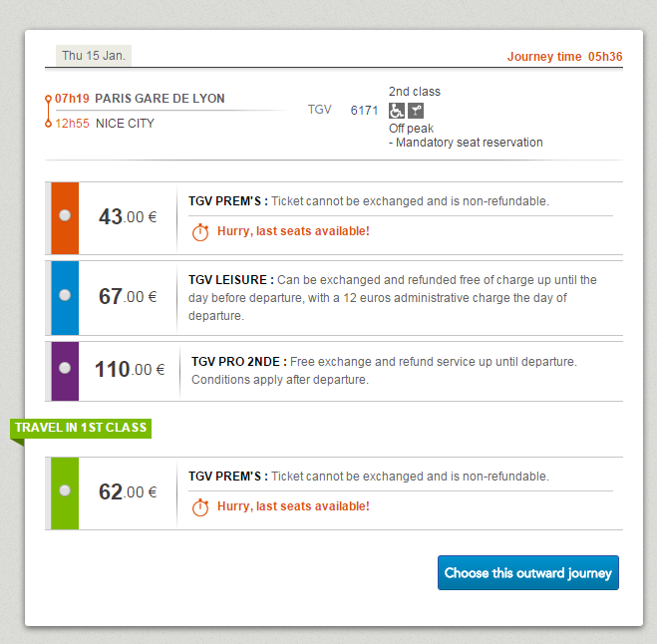The image size is (657, 644).
Task: Click the Nice City arrival station
Action: click(x=125, y=124)
